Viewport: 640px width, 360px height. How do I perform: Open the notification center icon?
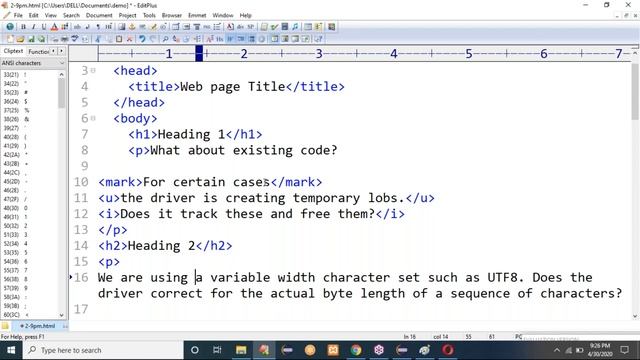point(624,350)
